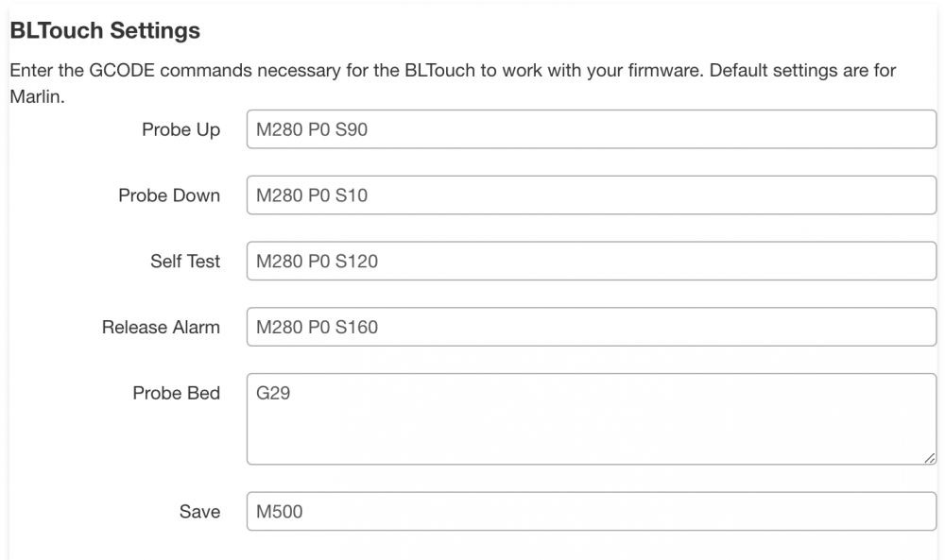The width and height of the screenshot is (945, 560).
Task: Click into the Release Alarm field
Action: pos(591,328)
